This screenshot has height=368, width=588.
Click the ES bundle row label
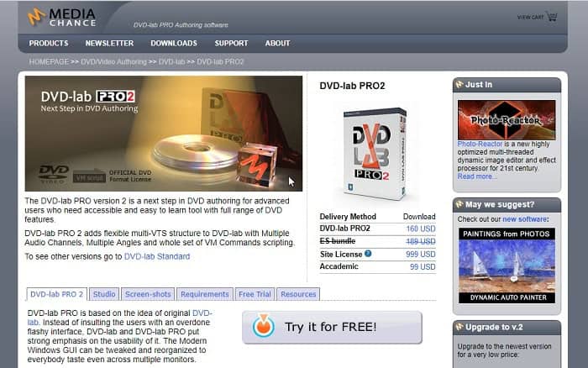point(338,241)
